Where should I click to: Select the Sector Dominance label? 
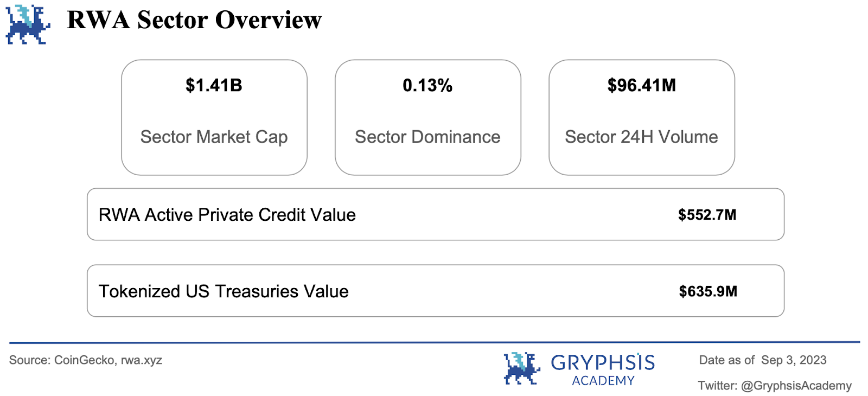click(x=427, y=137)
